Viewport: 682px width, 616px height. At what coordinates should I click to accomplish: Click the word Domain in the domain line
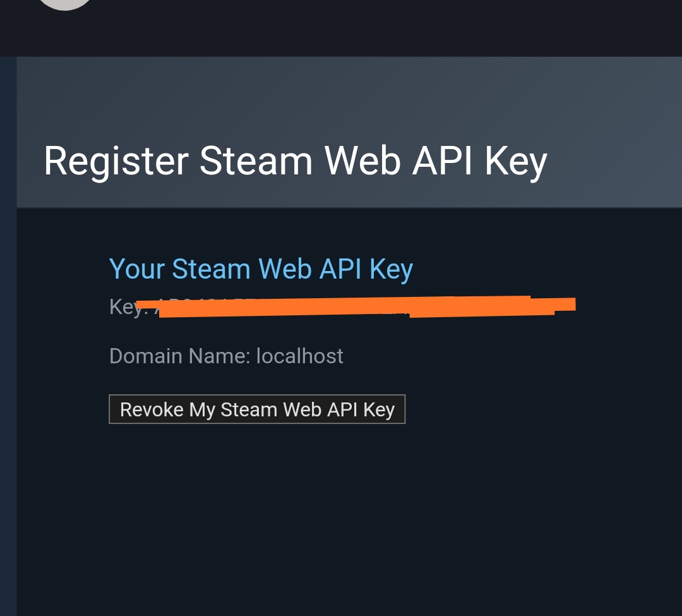[x=146, y=356]
